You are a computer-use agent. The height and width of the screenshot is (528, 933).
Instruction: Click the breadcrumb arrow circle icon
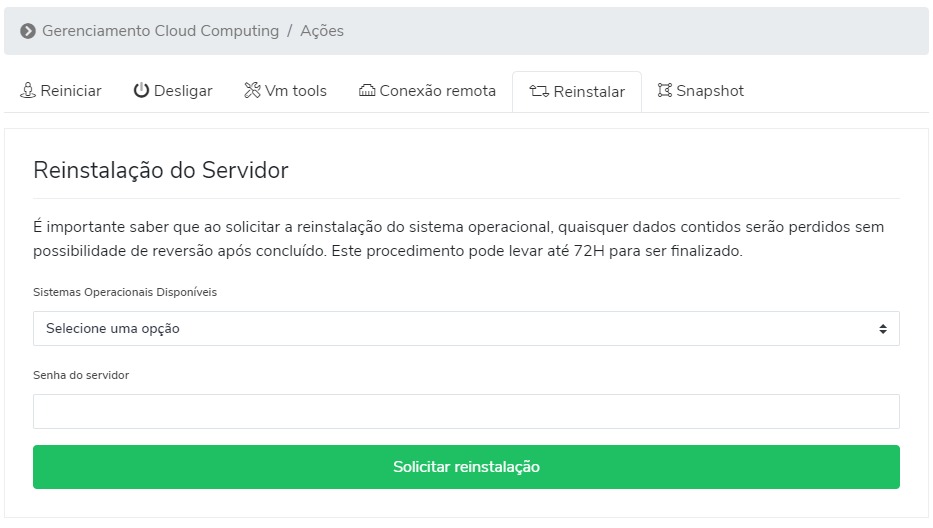pyautogui.click(x=28, y=31)
